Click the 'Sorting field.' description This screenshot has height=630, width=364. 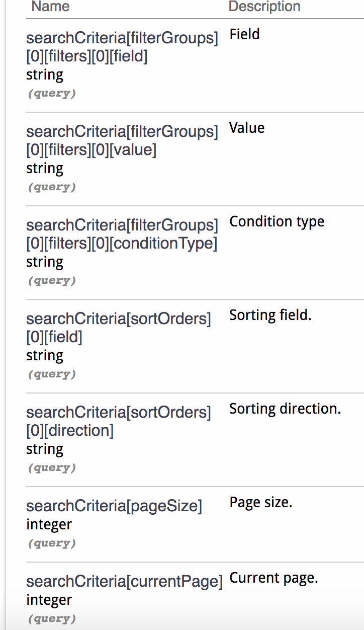[x=270, y=316]
